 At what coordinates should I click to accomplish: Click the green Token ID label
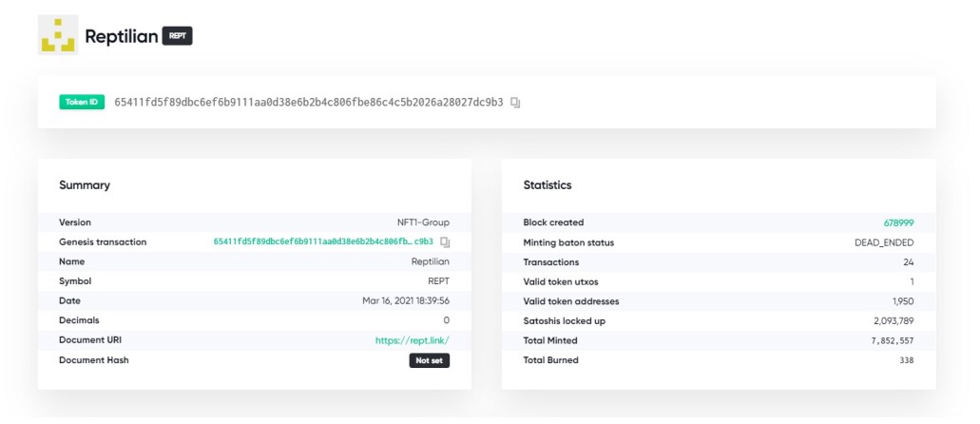click(x=82, y=102)
